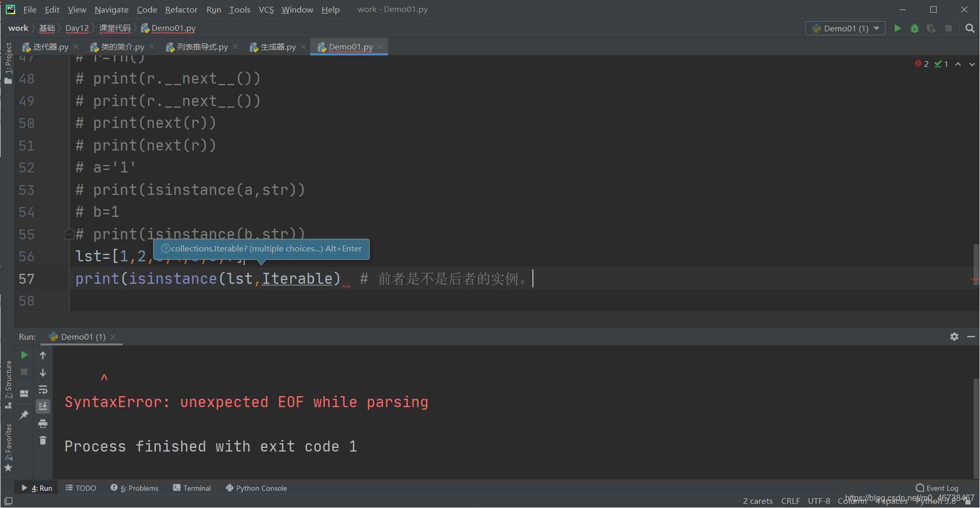Go to previous highlighted error arrow

coord(958,64)
